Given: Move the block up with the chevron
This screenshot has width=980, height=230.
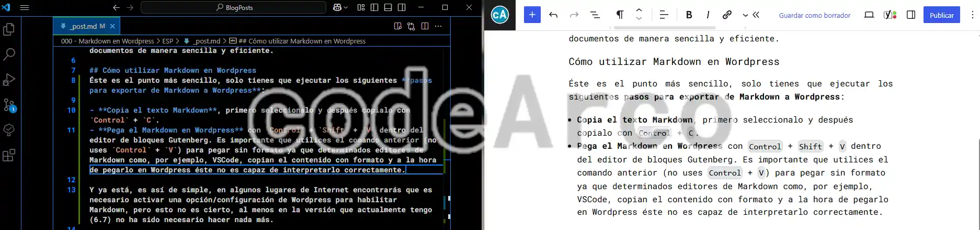Looking at the screenshot, I should tap(639, 10).
